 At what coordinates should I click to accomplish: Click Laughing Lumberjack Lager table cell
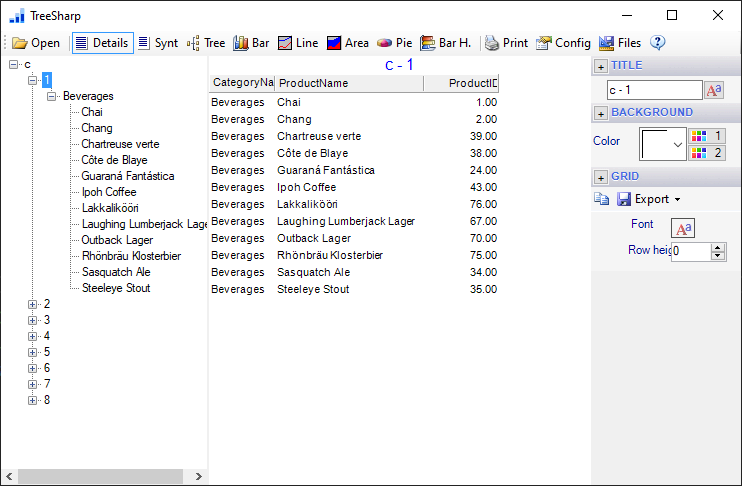click(x=346, y=221)
